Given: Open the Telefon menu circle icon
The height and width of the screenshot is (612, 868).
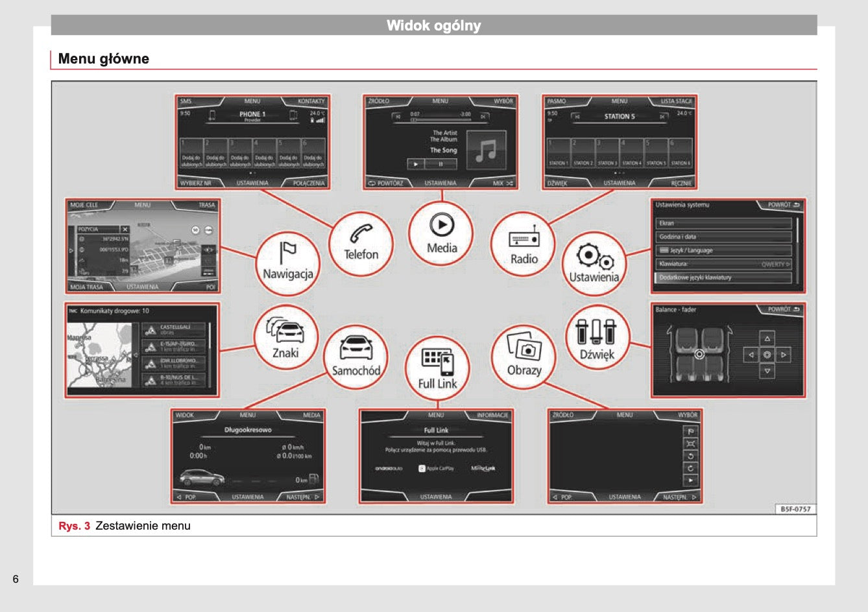Looking at the screenshot, I should click(361, 243).
